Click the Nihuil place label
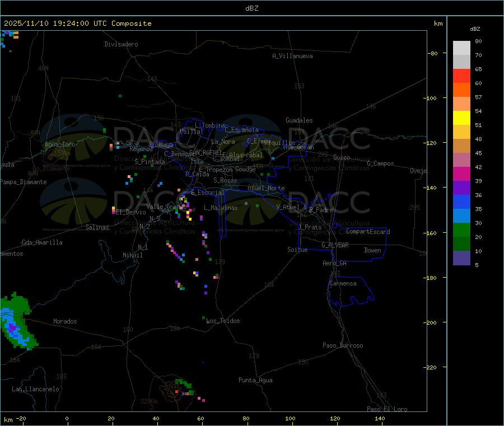Screen dimensions: 504x426 pyautogui.click(x=133, y=255)
